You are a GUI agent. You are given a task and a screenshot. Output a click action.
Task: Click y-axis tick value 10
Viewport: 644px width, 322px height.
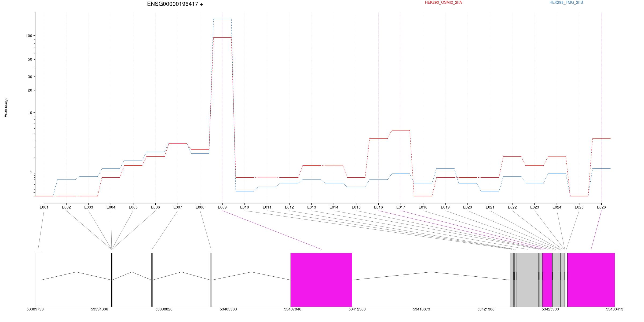[x=30, y=113]
